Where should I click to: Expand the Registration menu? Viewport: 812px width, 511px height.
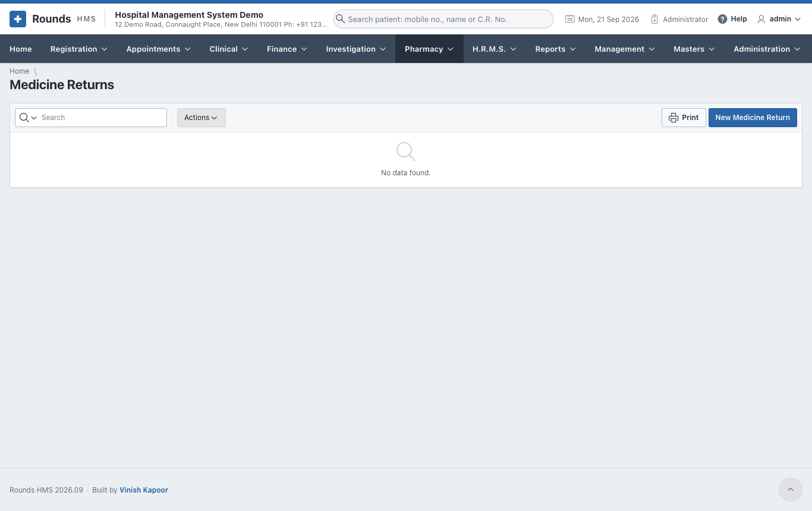tap(79, 49)
